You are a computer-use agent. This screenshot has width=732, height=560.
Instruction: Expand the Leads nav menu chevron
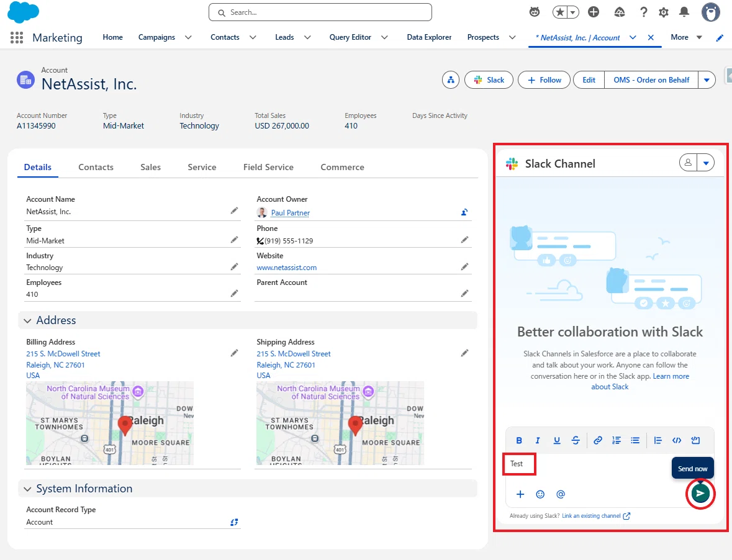[307, 37]
